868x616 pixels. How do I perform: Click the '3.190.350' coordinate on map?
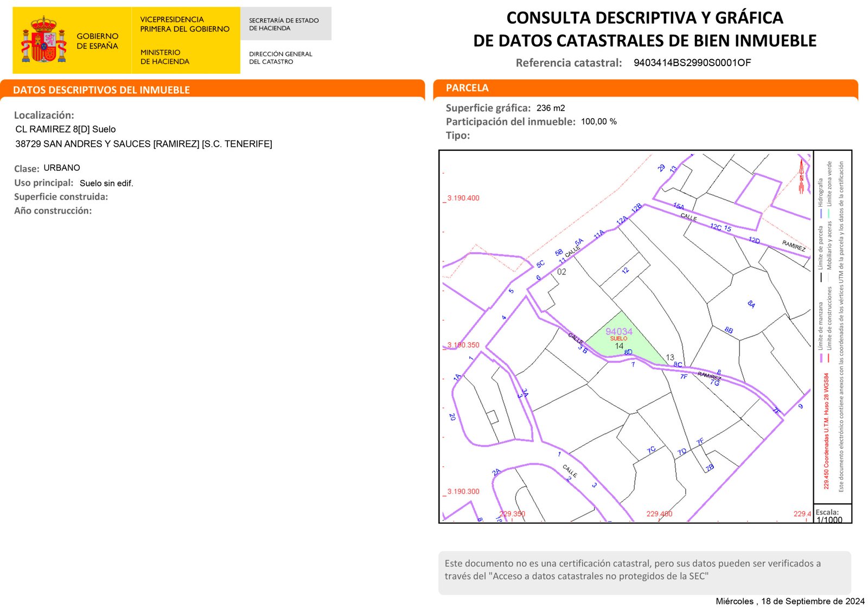coord(463,345)
